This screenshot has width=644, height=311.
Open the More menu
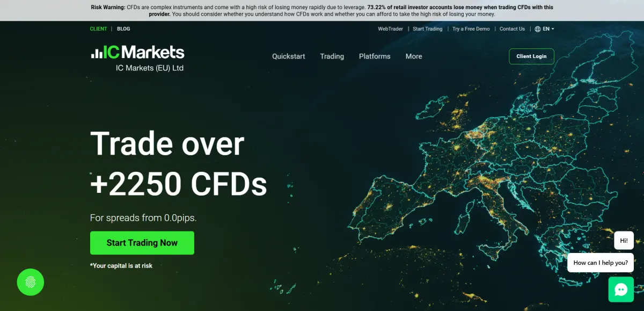coord(414,56)
